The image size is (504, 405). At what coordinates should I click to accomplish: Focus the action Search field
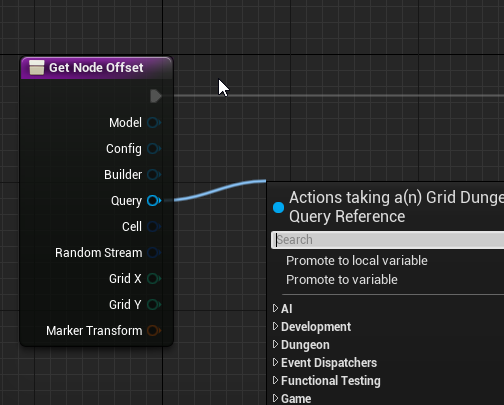coord(388,240)
